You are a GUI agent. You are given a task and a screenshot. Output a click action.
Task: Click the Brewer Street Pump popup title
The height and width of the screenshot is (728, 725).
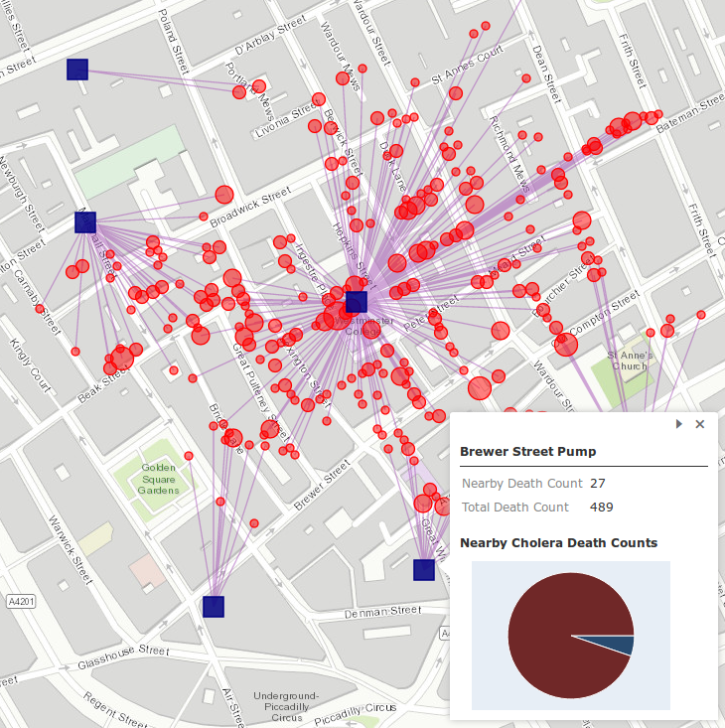(527, 451)
